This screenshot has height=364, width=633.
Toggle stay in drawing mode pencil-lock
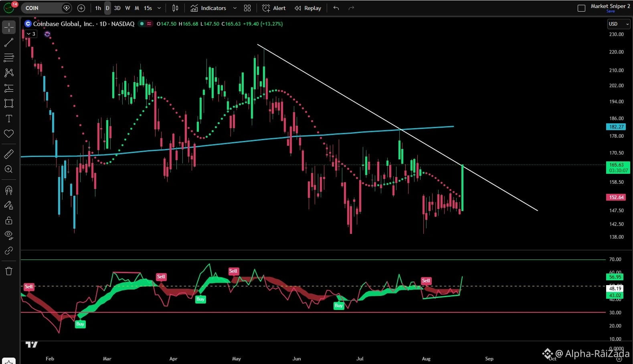(9, 205)
